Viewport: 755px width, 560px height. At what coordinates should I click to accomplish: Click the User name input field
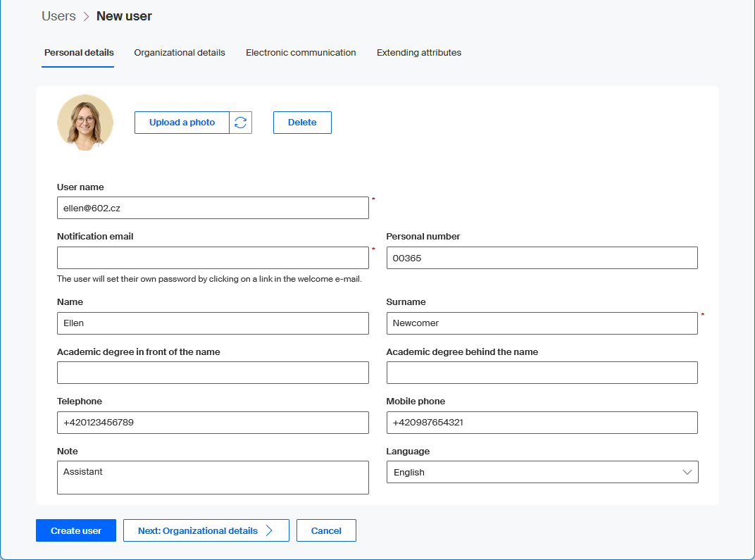point(213,208)
